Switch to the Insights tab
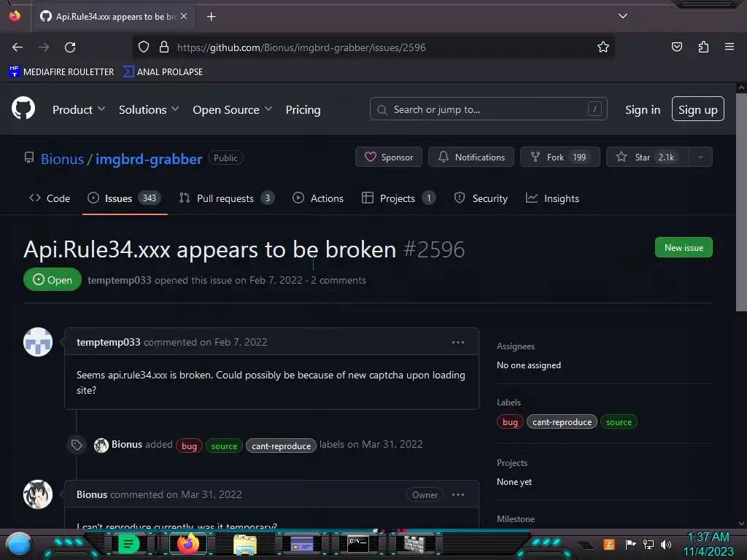The image size is (747, 560). tap(553, 198)
